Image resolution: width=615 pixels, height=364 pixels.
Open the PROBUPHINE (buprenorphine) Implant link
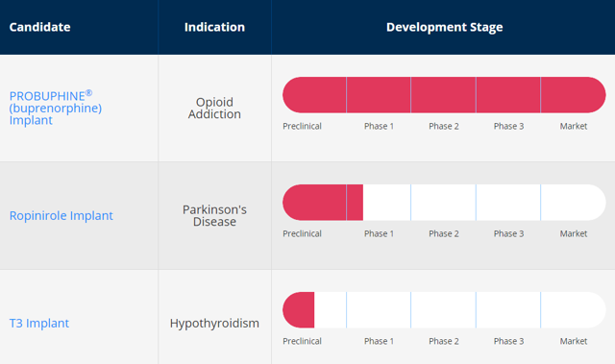pyautogui.click(x=56, y=108)
